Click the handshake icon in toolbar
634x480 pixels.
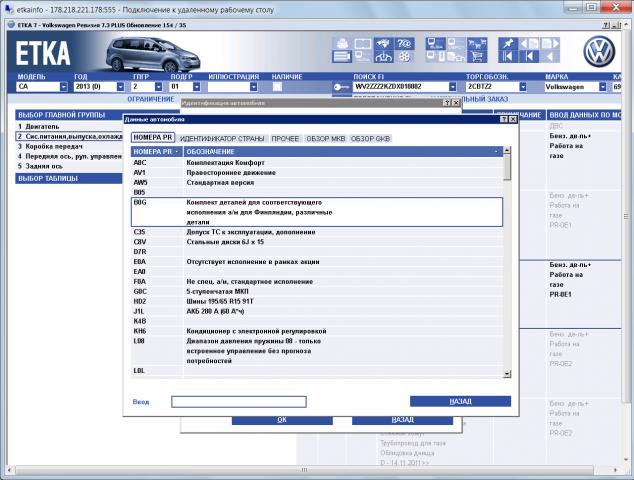point(383,44)
